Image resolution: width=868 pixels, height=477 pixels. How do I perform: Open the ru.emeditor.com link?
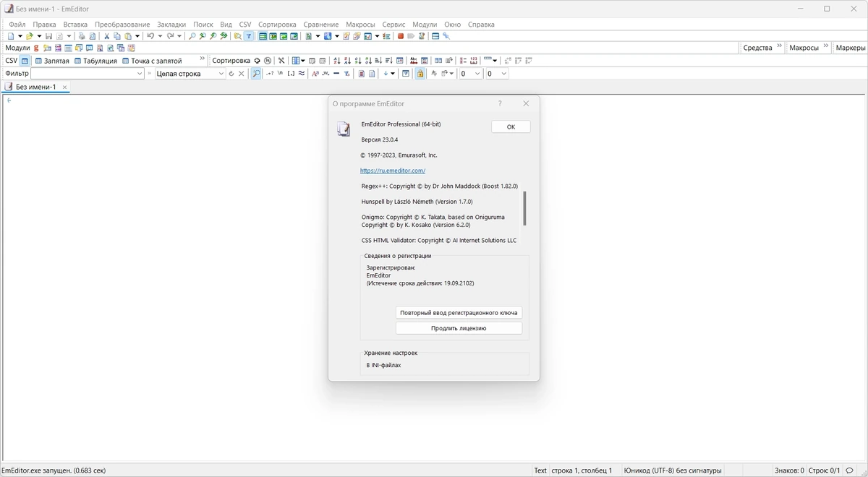[393, 171]
